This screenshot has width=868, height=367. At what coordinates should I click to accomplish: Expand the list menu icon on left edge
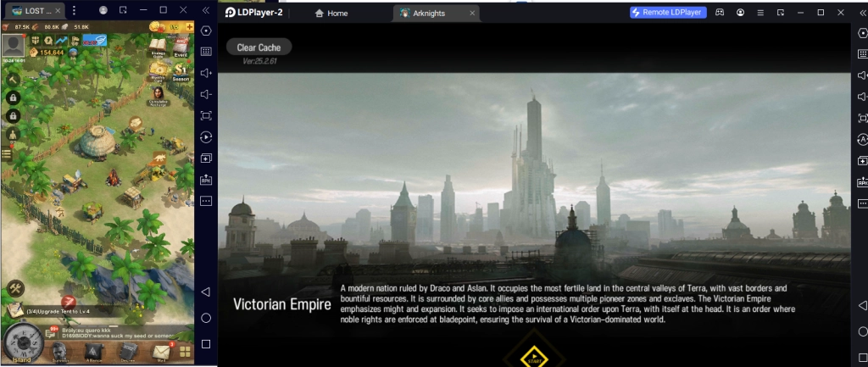(x=7, y=153)
